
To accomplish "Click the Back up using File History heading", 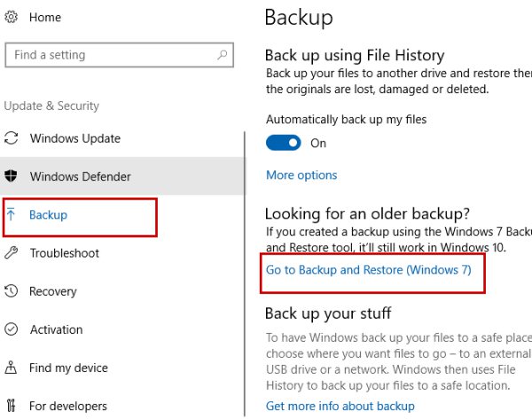I will pyautogui.click(x=355, y=55).
